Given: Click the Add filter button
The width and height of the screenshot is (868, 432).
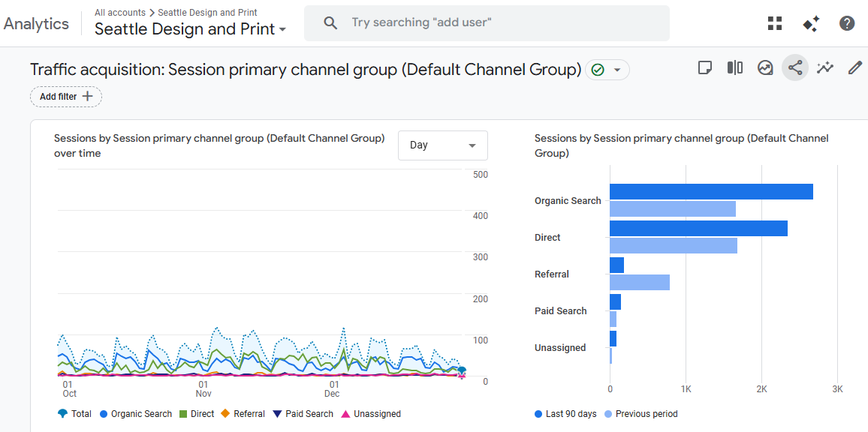Looking at the screenshot, I should (x=66, y=97).
